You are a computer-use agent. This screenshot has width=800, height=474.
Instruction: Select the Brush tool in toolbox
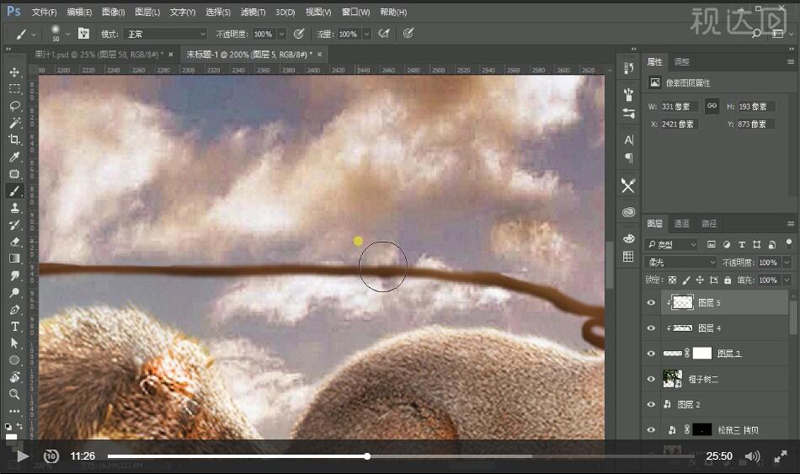pyautogui.click(x=14, y=191)
